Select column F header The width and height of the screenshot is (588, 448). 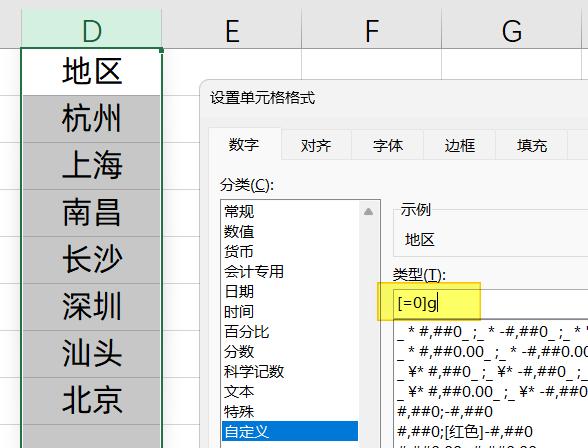(372, 28)
